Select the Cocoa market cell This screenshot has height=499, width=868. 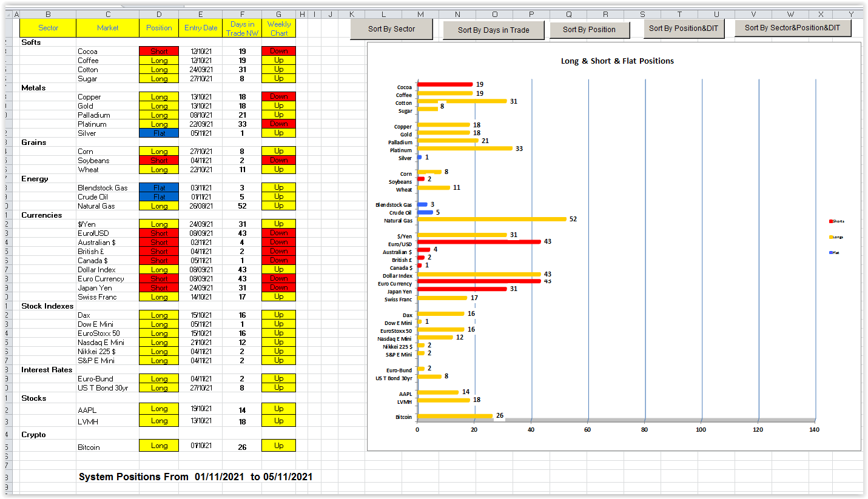[x=108, y=52]
